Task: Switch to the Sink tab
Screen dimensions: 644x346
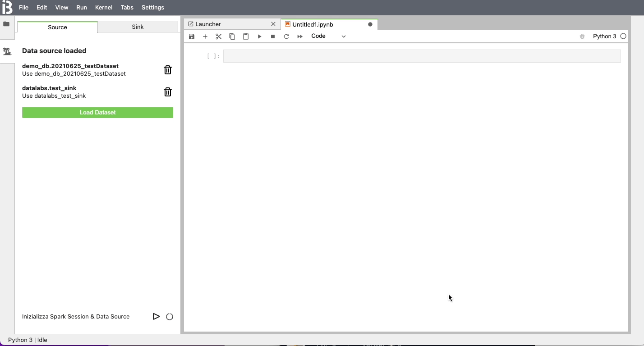Action: coord(138,27)
